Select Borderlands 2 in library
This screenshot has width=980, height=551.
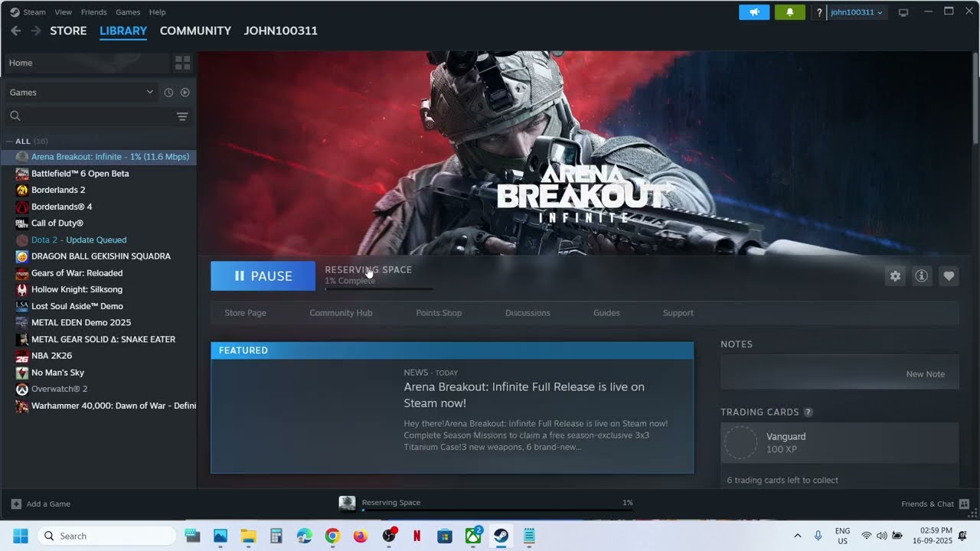coord(99,190)
